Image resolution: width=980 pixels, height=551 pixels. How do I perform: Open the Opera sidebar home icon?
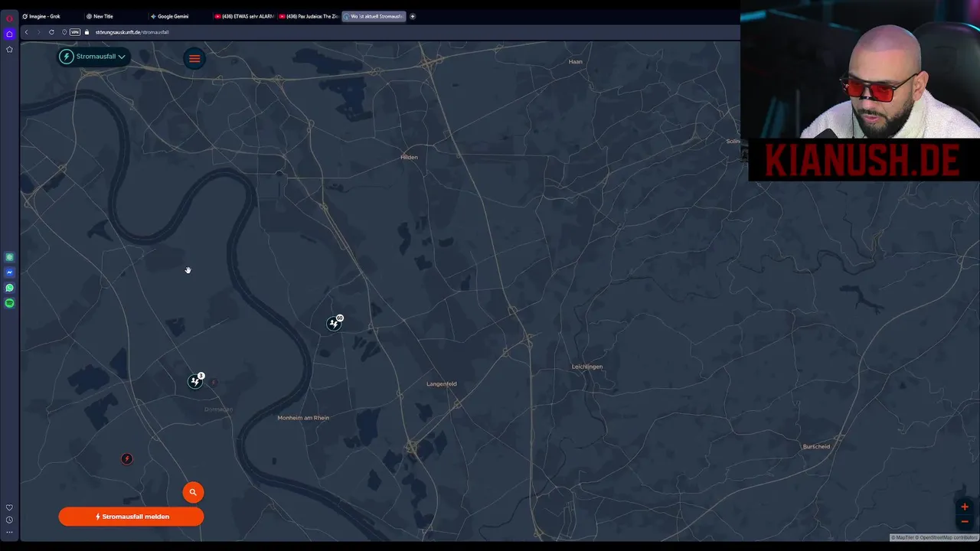coord(9,34)
